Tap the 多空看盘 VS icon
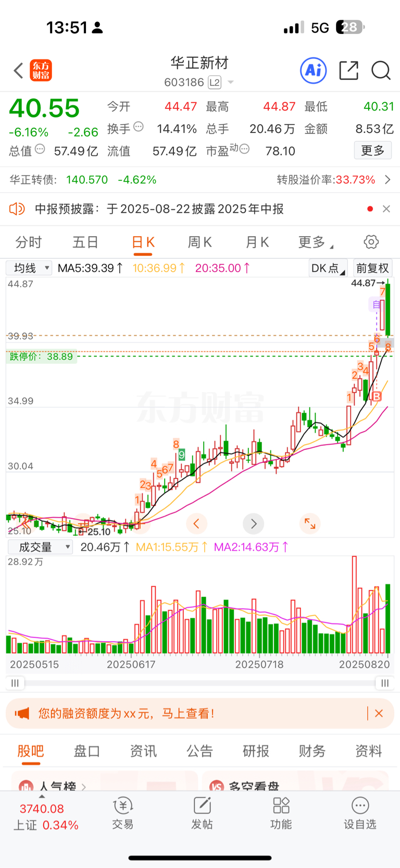This screenshot has height=868, width=400. coord(217,786)
